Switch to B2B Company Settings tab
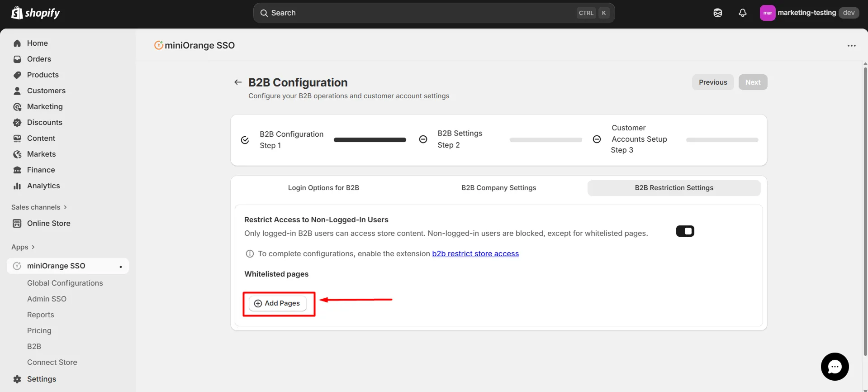The image size is (868, 392). [498, 188]
